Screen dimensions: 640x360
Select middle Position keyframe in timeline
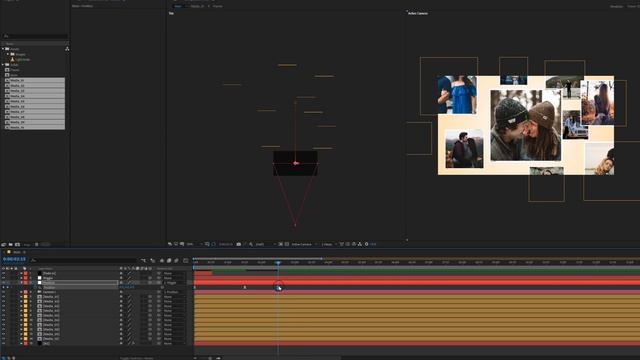point(244,287)
